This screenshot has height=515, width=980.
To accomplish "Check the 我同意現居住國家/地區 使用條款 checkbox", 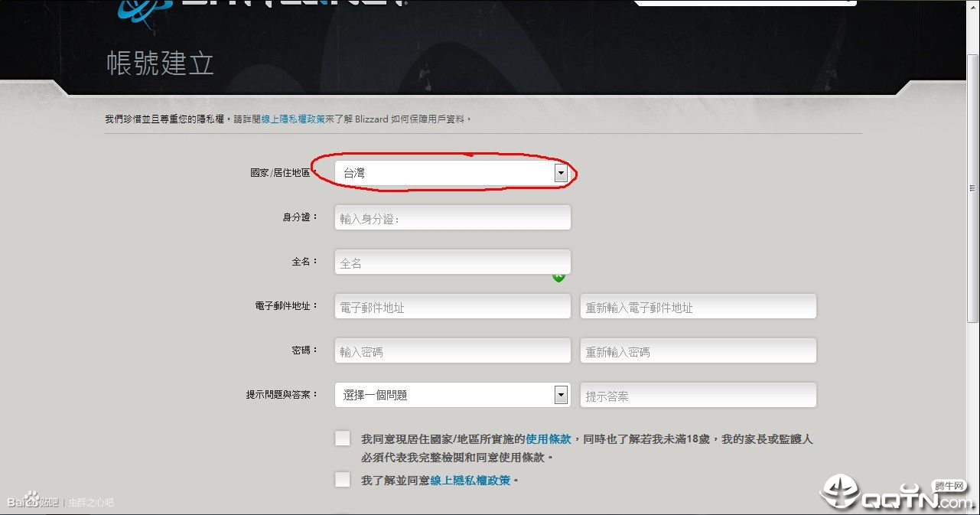I will tap(343, 438).
